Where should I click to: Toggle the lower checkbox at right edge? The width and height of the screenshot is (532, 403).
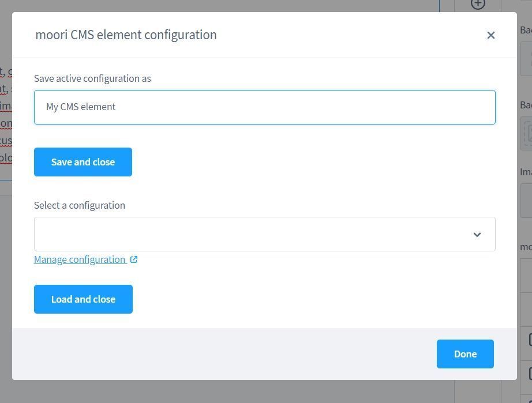coord(530,374)
